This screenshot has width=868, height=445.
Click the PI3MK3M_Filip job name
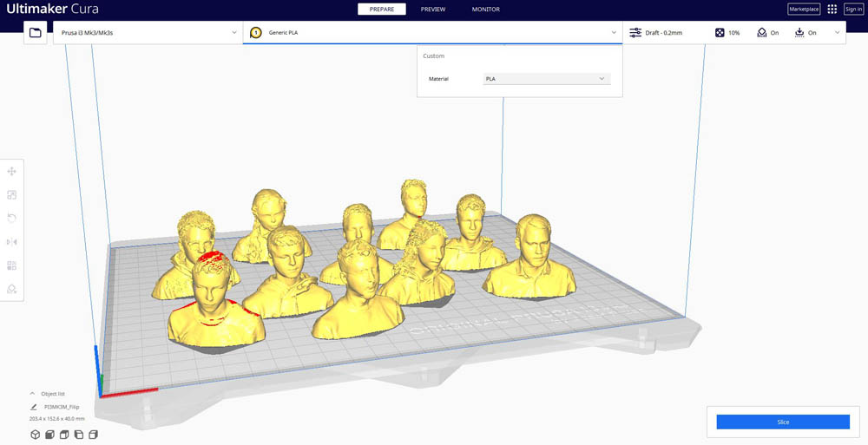(62, 407)
